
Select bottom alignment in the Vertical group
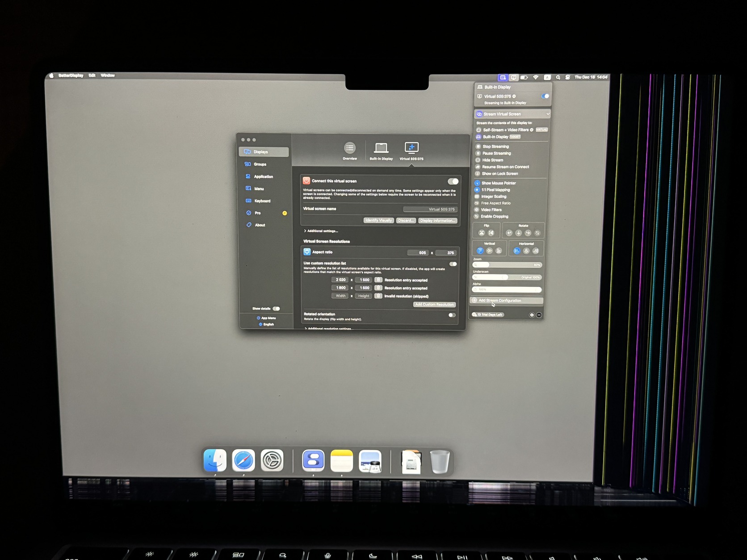click(x=499, y=251)
